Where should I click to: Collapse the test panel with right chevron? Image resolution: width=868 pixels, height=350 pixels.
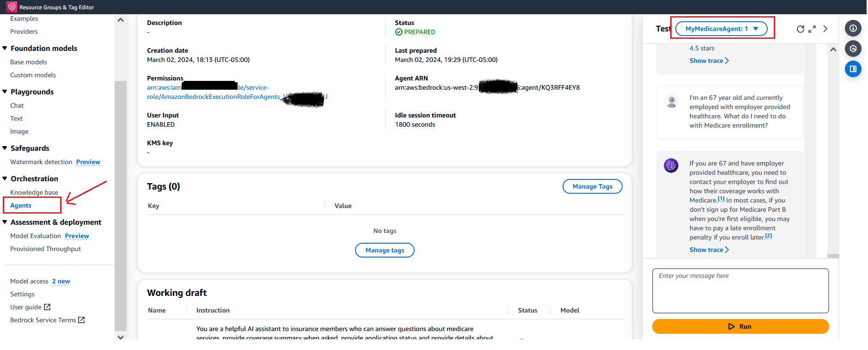tap(825, 29)
